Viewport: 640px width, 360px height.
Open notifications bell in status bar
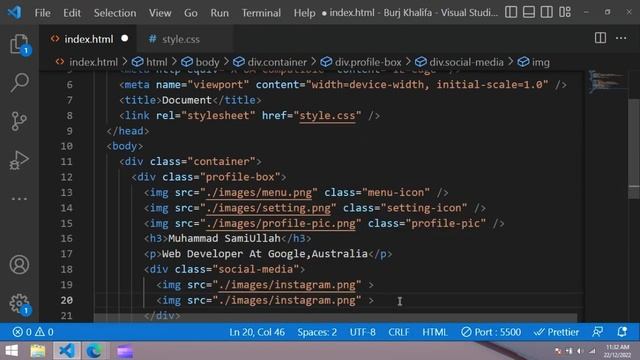(622, 332)
